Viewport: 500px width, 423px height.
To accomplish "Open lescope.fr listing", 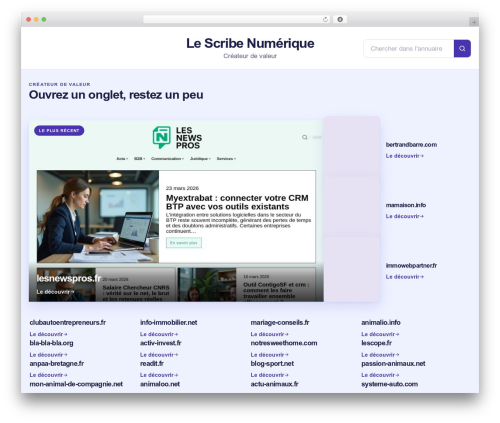I will point(377,343).
